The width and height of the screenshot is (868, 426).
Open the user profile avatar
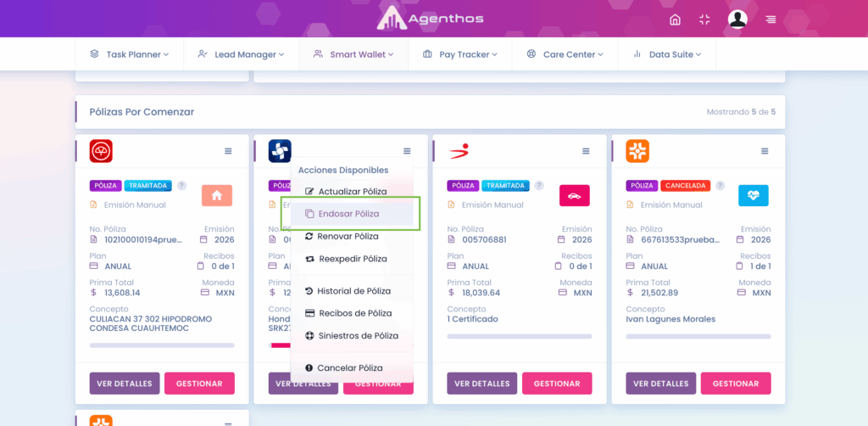[737, 20]
